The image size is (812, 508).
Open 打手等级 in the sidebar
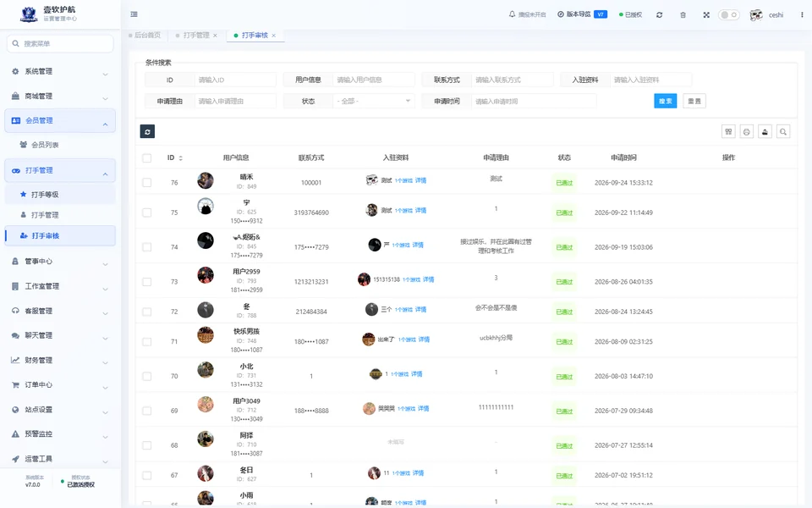pos(60,195)
